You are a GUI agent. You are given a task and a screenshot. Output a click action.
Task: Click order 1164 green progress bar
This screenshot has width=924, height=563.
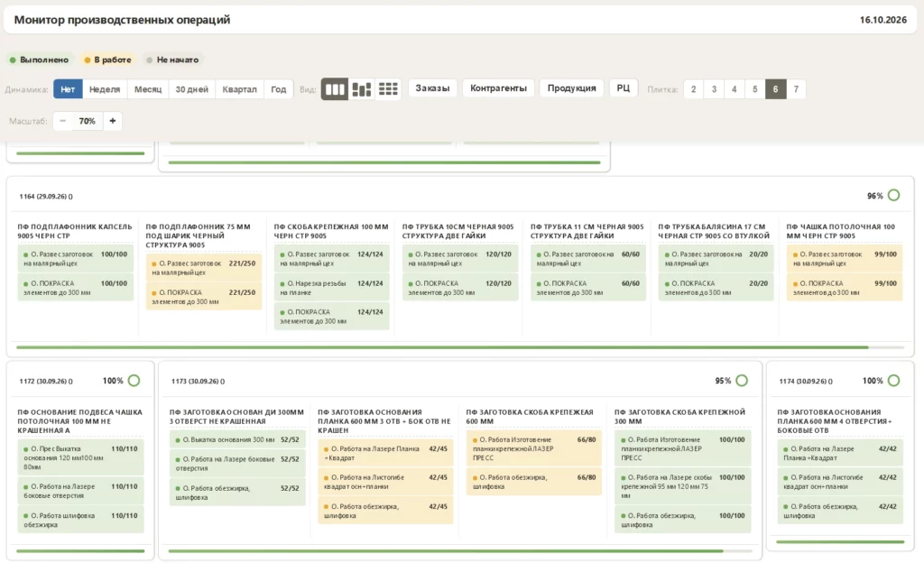442,347
